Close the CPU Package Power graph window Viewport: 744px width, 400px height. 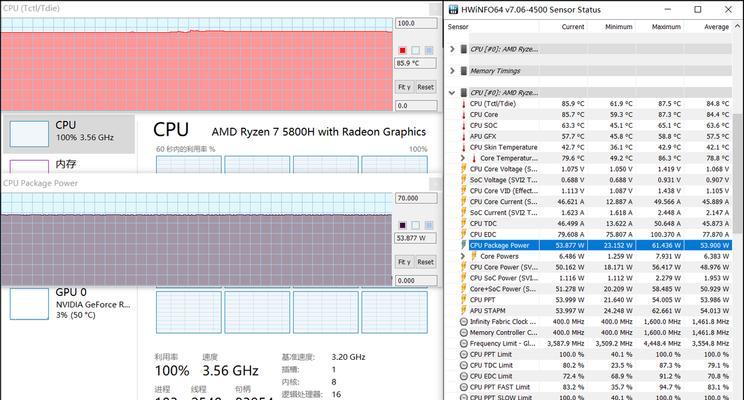435,184
